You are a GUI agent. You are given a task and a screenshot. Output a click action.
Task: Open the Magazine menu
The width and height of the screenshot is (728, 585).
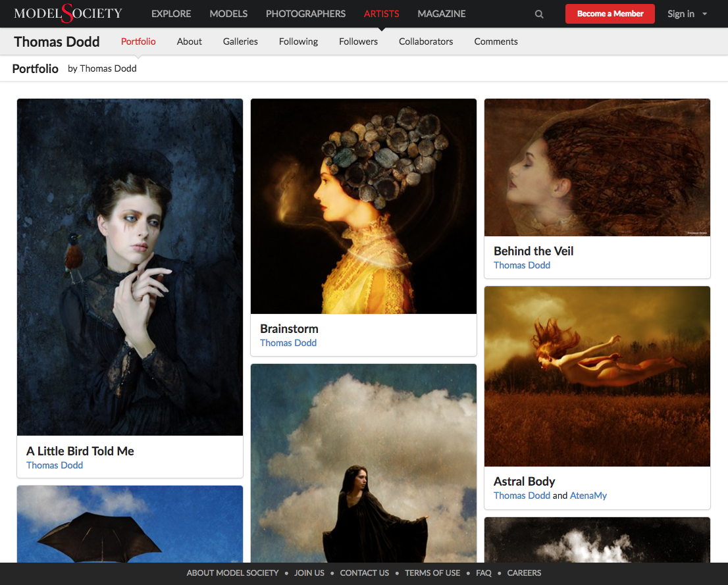(x=442, y=14)
